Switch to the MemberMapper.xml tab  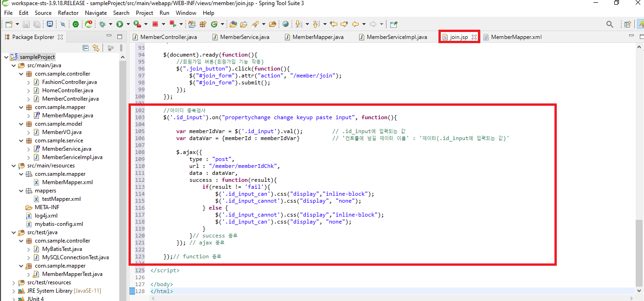point(512,37)
